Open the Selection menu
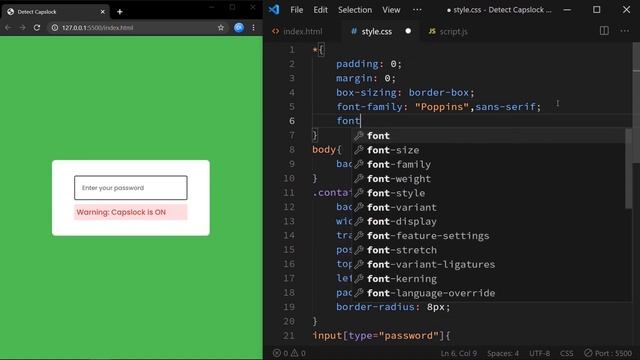The height and width of the screenshot is (360, 640). pyautogui.click(x=355, y=10)
